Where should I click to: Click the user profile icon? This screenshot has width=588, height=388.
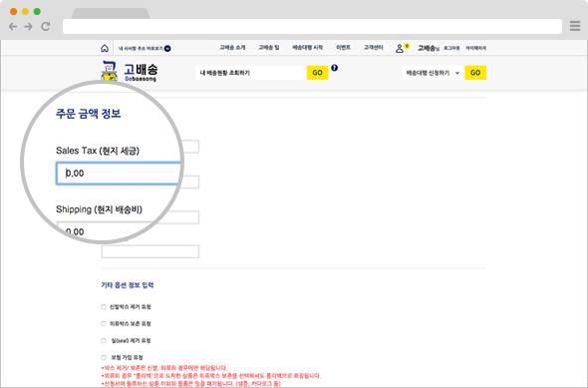(x=400, y=49)
